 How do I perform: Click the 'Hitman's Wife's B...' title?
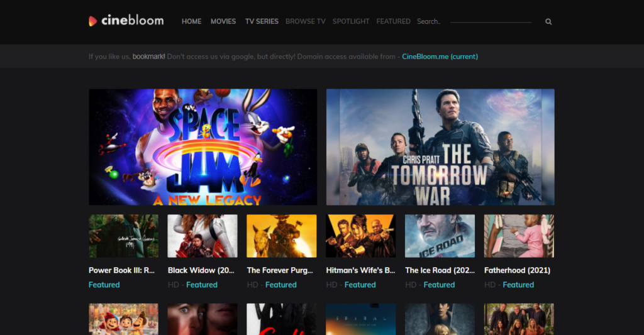[360, 270]
